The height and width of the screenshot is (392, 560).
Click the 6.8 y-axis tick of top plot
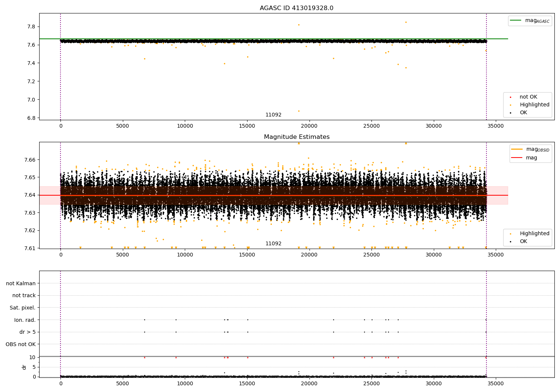point(31,118)
